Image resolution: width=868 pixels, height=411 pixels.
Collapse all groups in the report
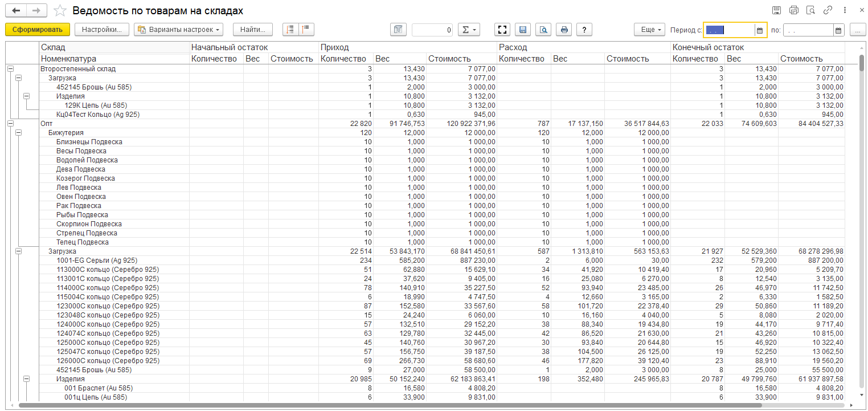pyautogui.click(x=306, y=30)
